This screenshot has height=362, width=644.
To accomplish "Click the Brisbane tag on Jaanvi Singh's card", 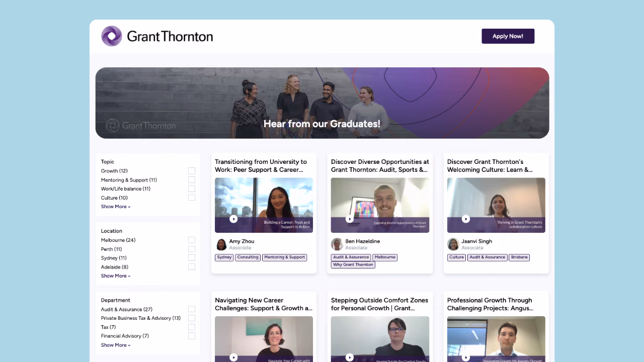I will tap(519, 257).
